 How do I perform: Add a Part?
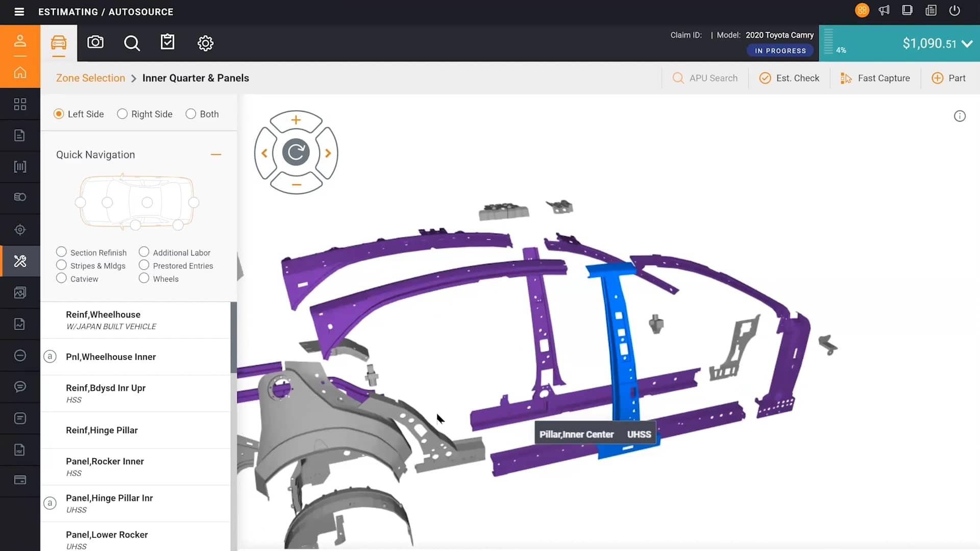(949, 78)
